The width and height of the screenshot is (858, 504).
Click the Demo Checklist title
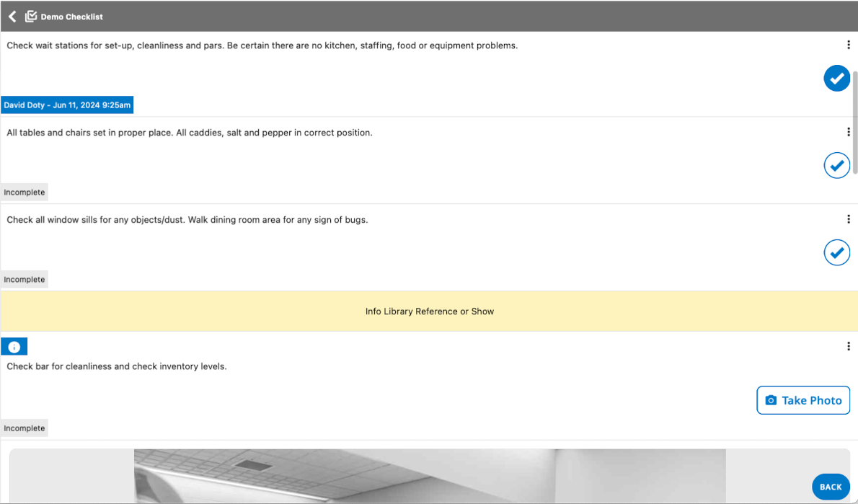point(71,17)
